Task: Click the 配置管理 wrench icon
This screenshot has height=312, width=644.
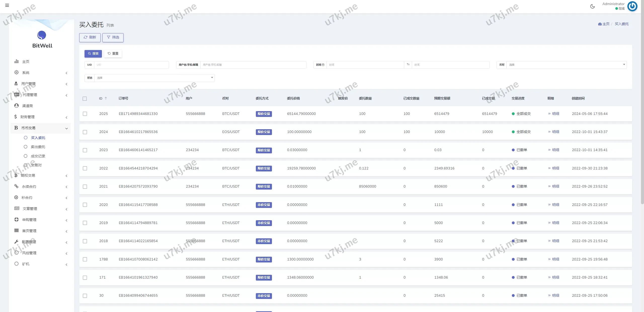Action: [16, 242]
